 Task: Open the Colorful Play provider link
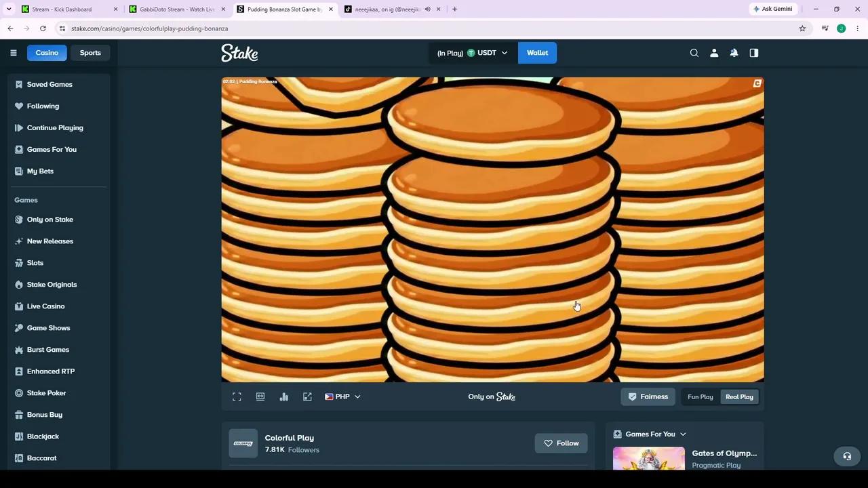(290, 438)
